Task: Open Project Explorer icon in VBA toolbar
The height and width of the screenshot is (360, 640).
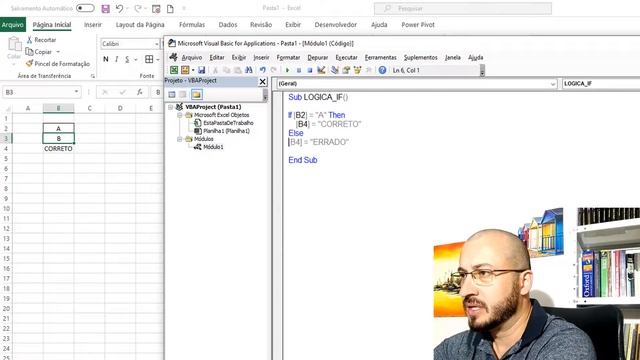Action: 335,70
